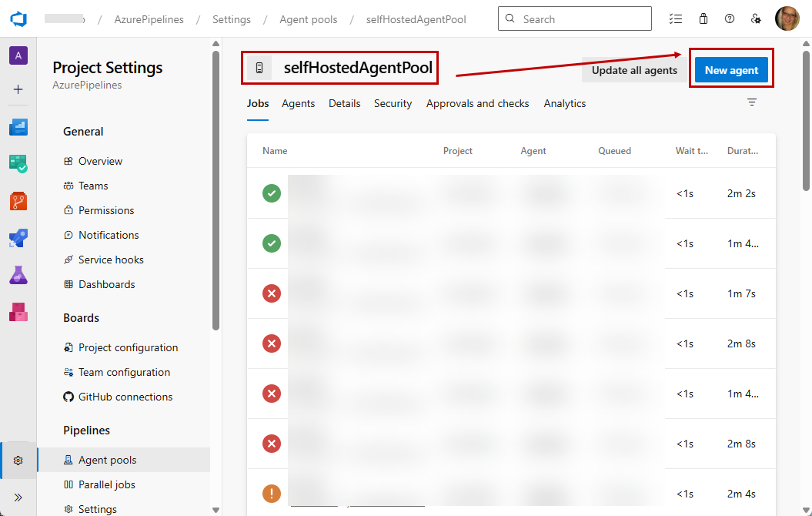This screenshot has height=516, width=812.
Task: Open the Azure DevOps home logo
Action: [18, 19]
